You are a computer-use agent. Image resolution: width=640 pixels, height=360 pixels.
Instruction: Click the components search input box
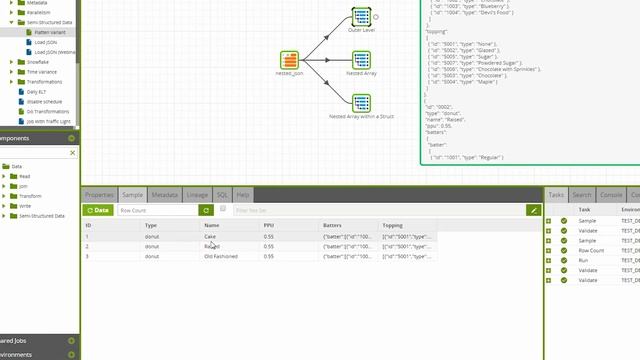coord(35,153)
